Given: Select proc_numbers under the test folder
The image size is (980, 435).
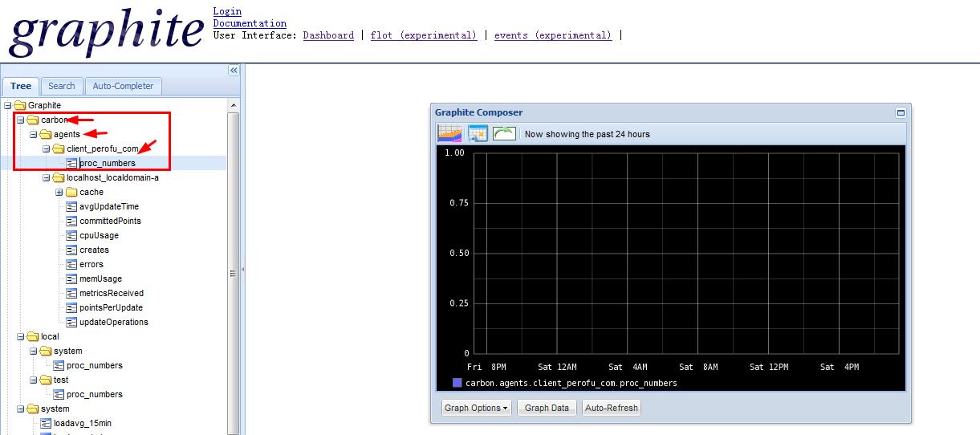Looking at the screenshot, I should 94,394.
